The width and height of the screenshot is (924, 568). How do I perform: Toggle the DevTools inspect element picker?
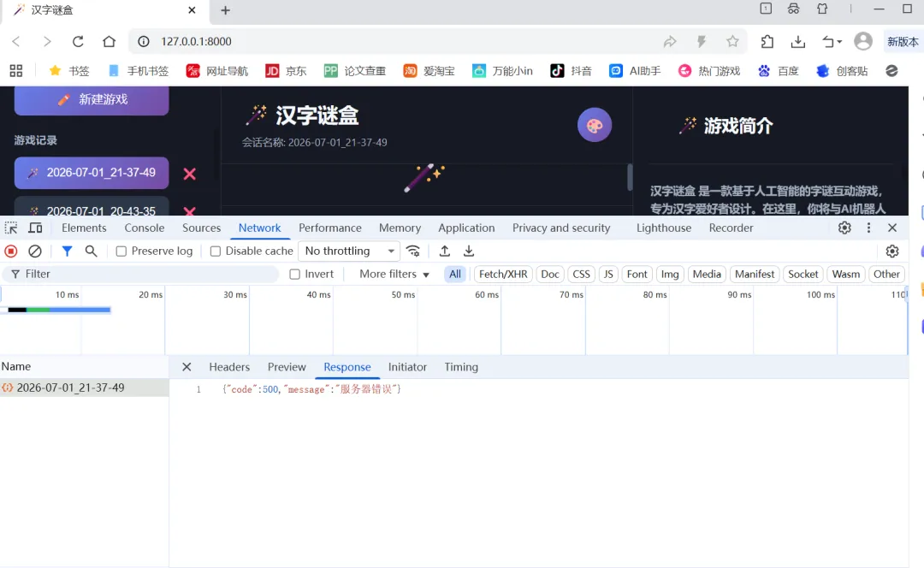pyautogui.click(x=11, y=228)
